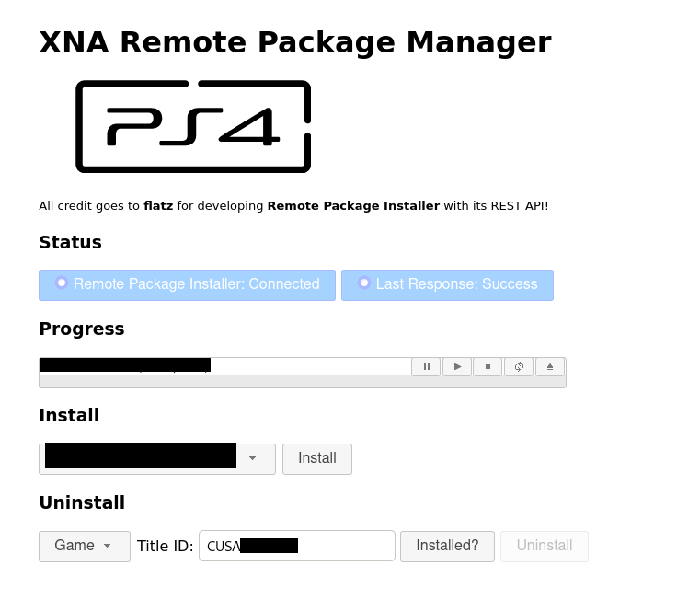Stop the running task with square icon

488,367
